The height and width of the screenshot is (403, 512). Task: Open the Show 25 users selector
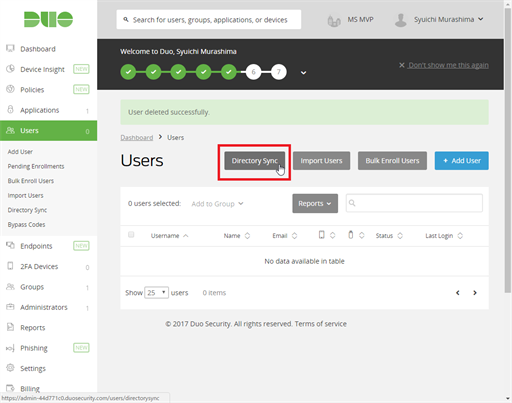click(x=156, y=293)
